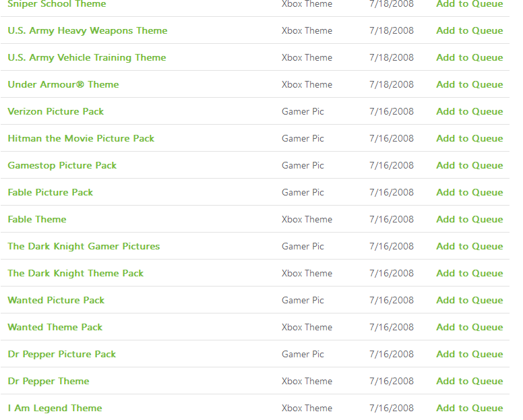This screenshot has width=523, height=420.
Task: Add U.S. Army Heavy Weapons Theme to queue
Action: (x=470, y=31)
